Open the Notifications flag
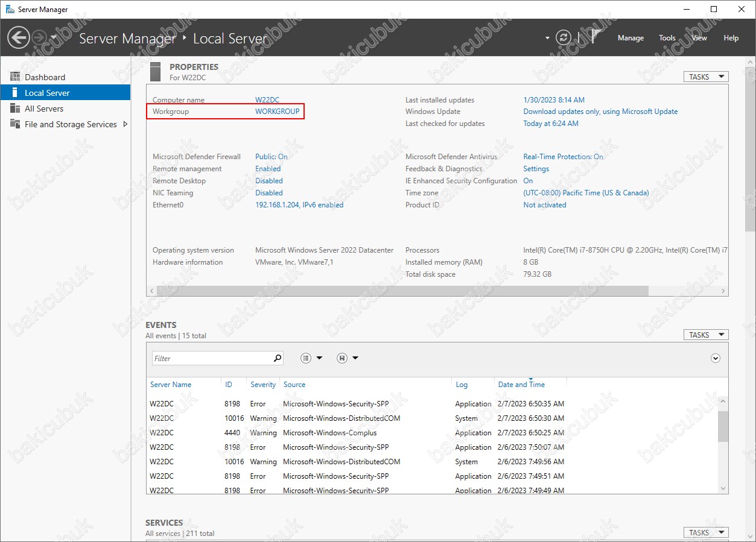Viewport: 756px width, 542px height. (595, 37)
